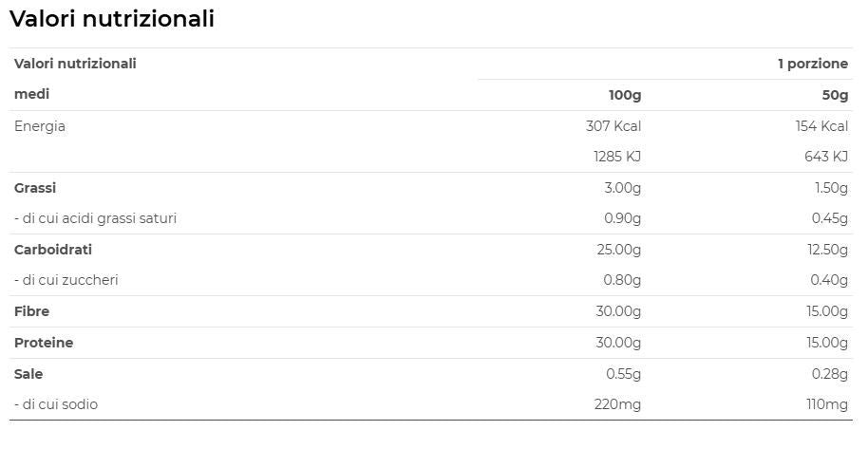Image resolution: width=868 pixels, height=449 pixels.
Task: Click the 1285 KJ energy value
Action: [616, 157]
